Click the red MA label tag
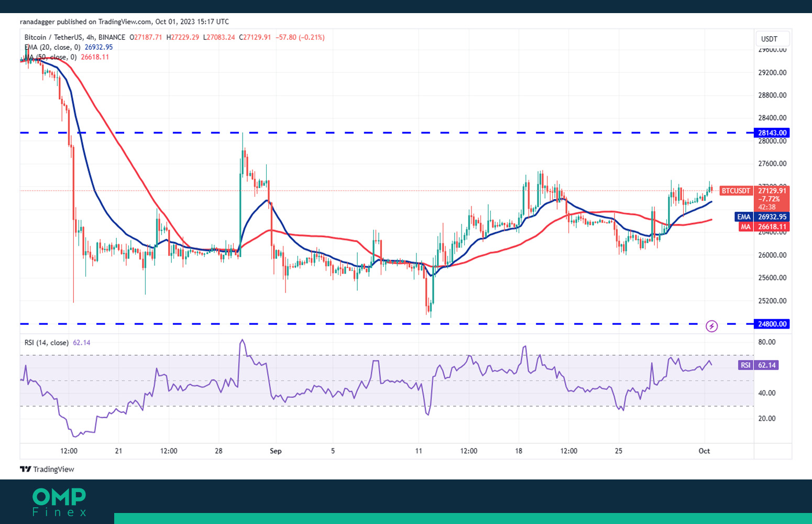The width and height of the screenshot is (812, 524). (746, 227)
